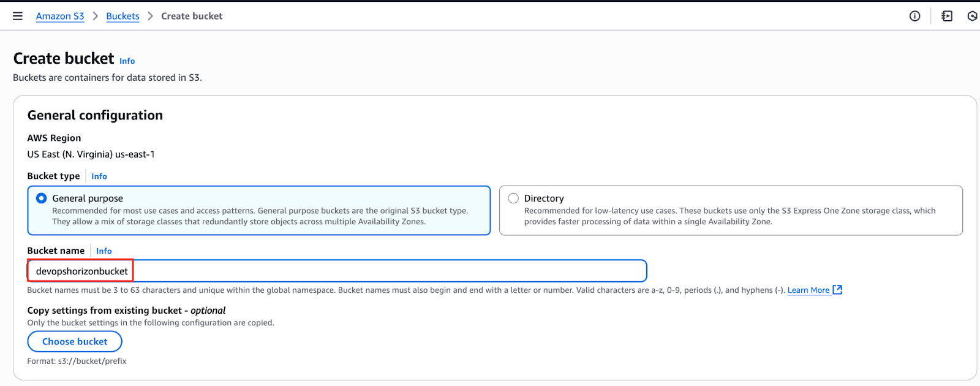Click the 'Format: s3://bucket/prefix' text
The image size is (980, 386).
pyautogui.click(x=77, y=361)
